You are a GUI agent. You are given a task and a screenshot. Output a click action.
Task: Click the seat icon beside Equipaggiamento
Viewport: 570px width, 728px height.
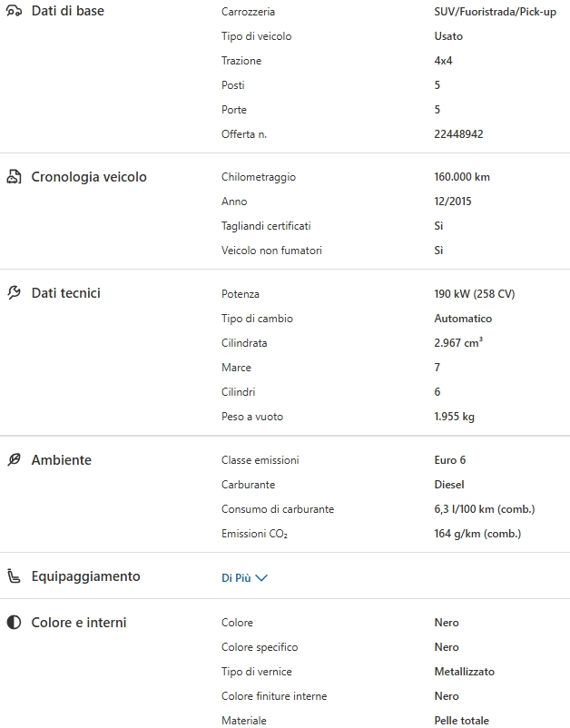click(14, 576)
